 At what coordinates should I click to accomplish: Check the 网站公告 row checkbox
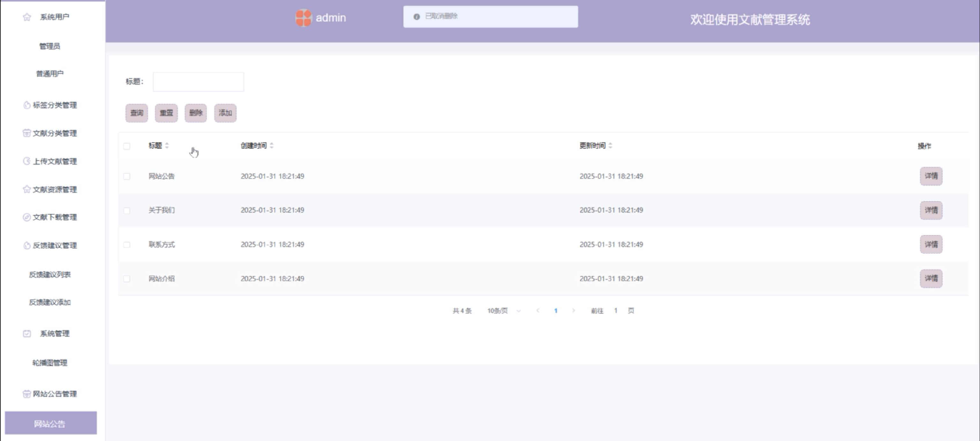coord(127,176)
